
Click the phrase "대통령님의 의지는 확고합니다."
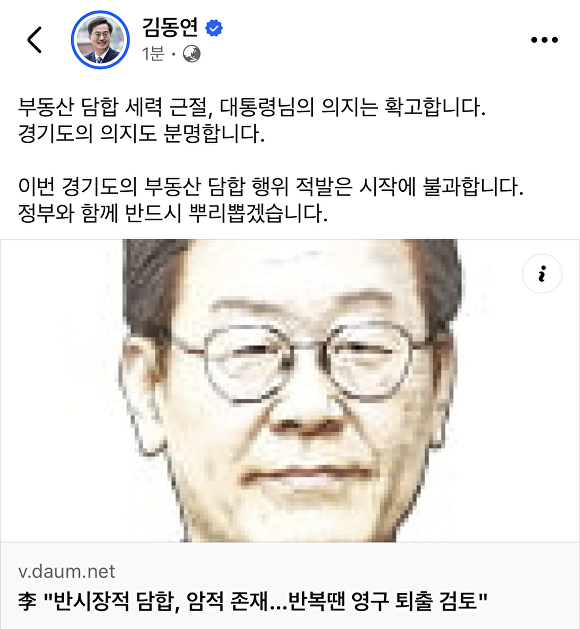[353, 108]
